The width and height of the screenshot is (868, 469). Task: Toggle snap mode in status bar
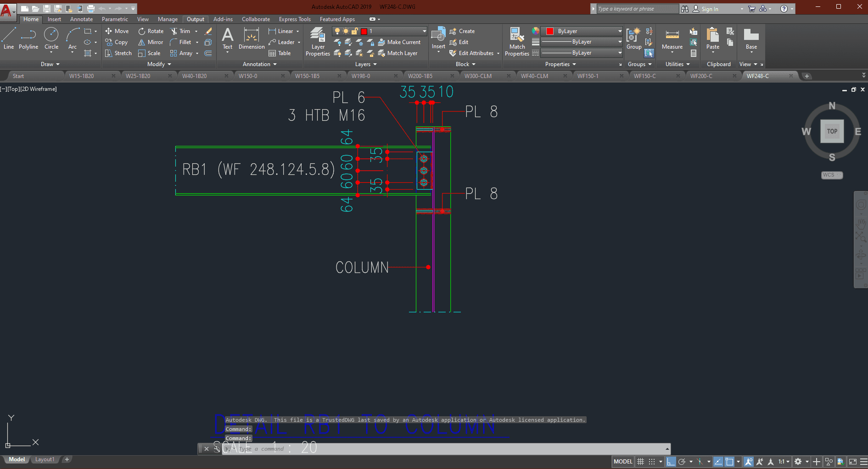(652, 462)
